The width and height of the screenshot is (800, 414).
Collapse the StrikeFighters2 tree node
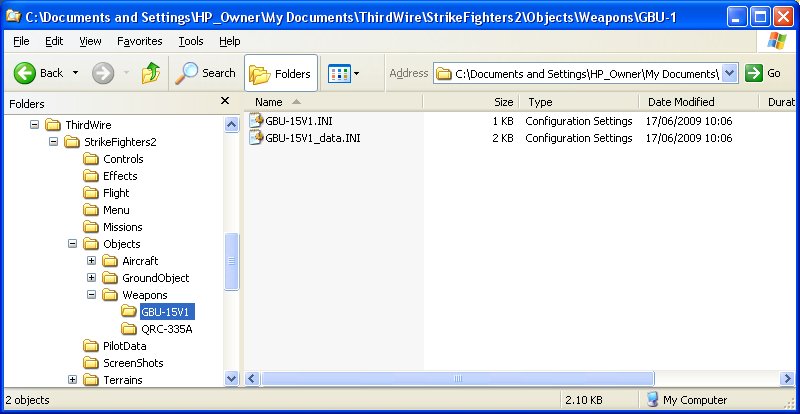click(x=53, y=142)
